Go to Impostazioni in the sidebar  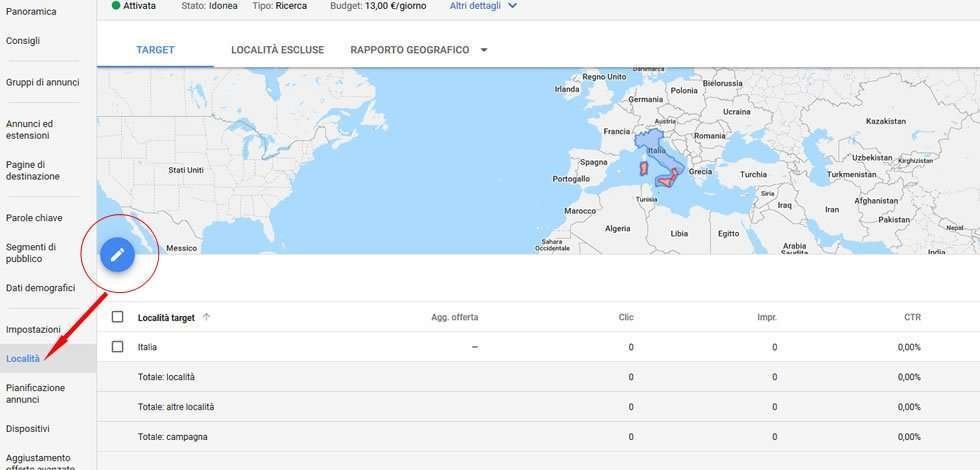(x=33, y=329)
